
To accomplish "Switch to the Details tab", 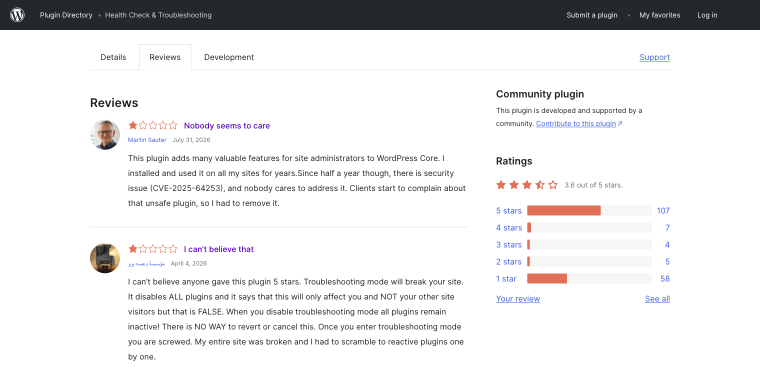I will [113, 57].
